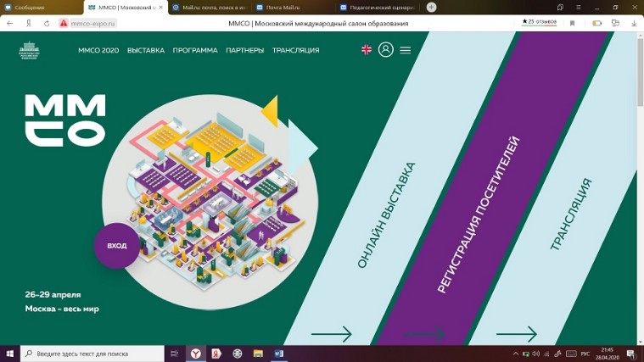Open a new browser tab with plus button
The image size is (644, 362).
pos(432,7)
